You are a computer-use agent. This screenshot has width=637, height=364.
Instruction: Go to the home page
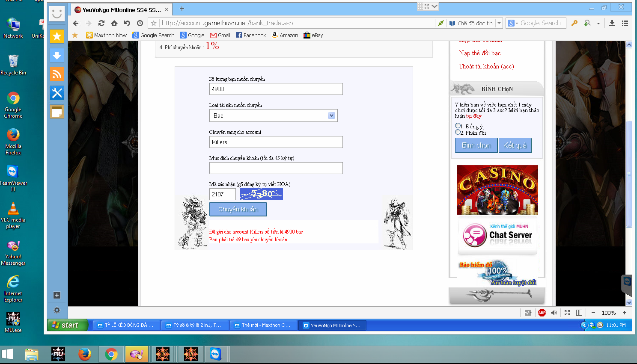(114, 23)
